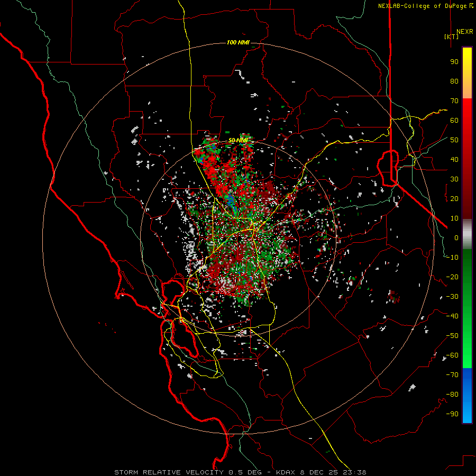The height and width of the screenshot is (476, 476).
Task: Click the 80 value on velocity scale
Action: 454,81
